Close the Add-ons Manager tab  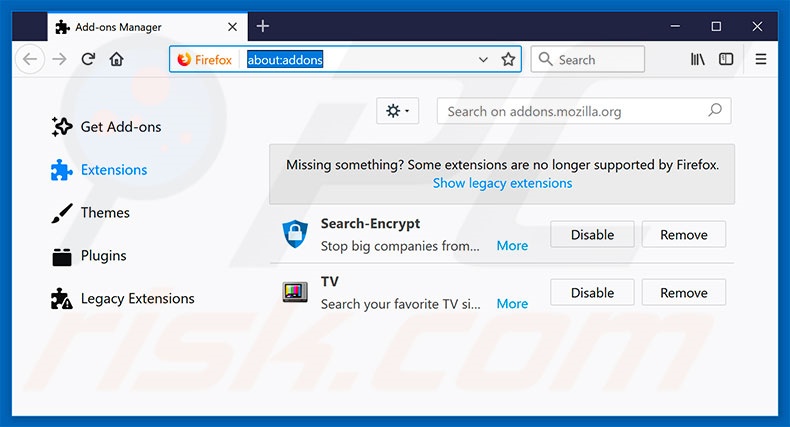pos(232,27)
